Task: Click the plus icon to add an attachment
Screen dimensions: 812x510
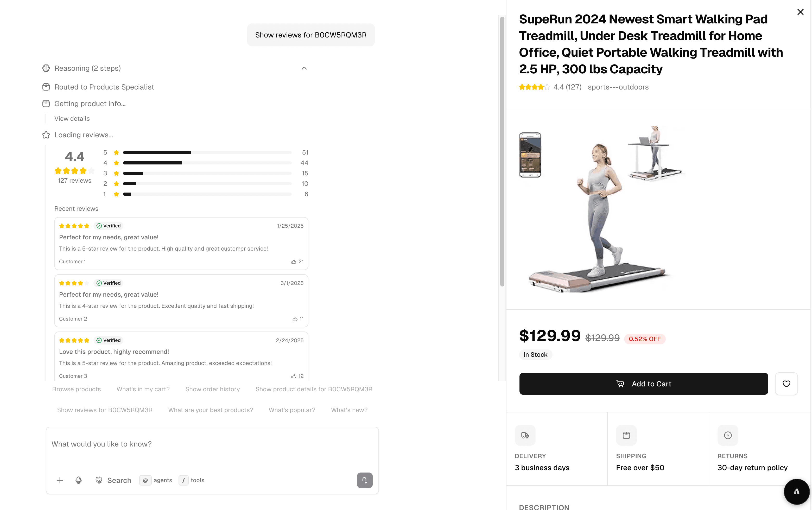Action: pyautogui.click(x=60, y=480)
